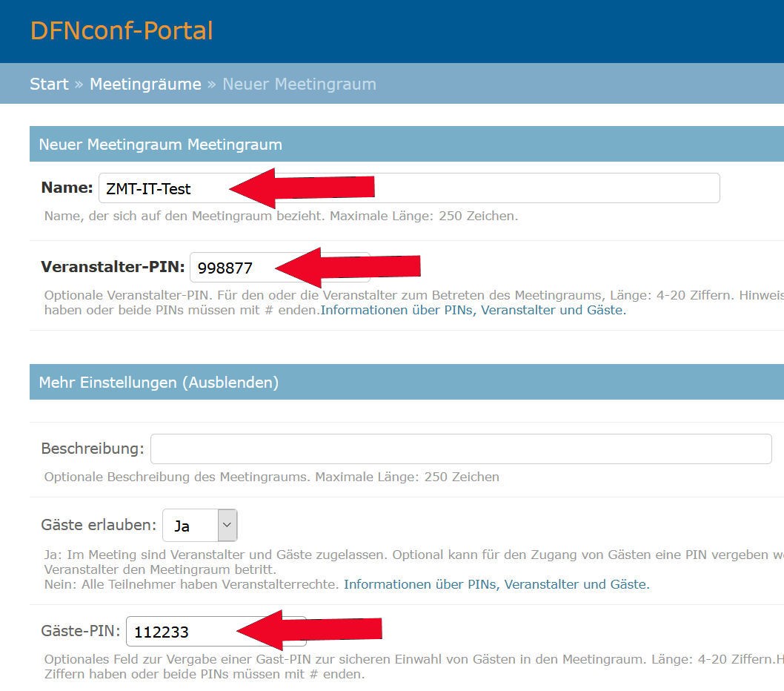Viewport: 784px width, 691px height.
Task: Open the Gäste erlauben dropdown
Action: point(200,526)
